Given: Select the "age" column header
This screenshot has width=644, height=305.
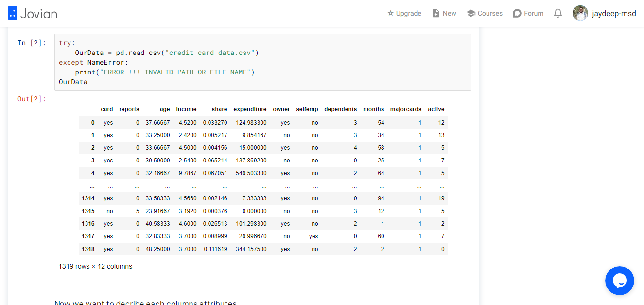Looking at the screenshot, I should [165, 110].
